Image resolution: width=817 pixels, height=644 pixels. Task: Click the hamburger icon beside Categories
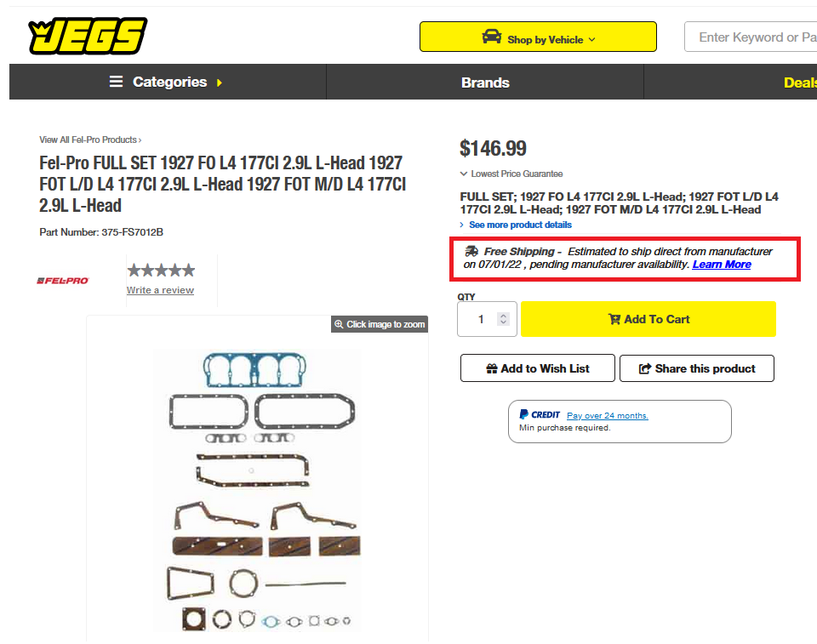[116, 82]
